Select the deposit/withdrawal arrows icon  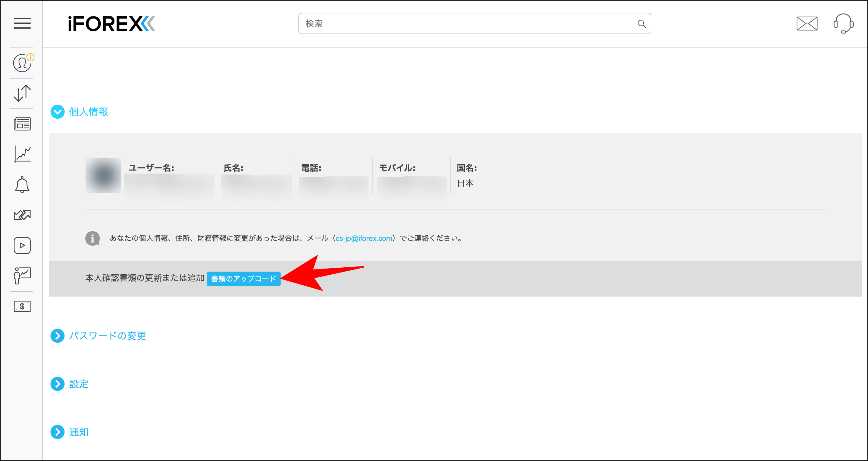pyautogui.click(x=22, y=93)
